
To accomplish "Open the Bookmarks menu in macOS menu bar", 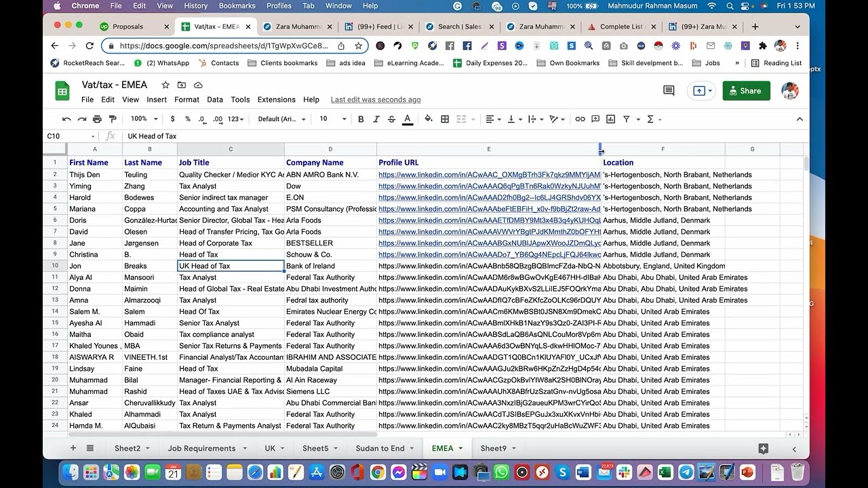I will [x=237, y=5].
